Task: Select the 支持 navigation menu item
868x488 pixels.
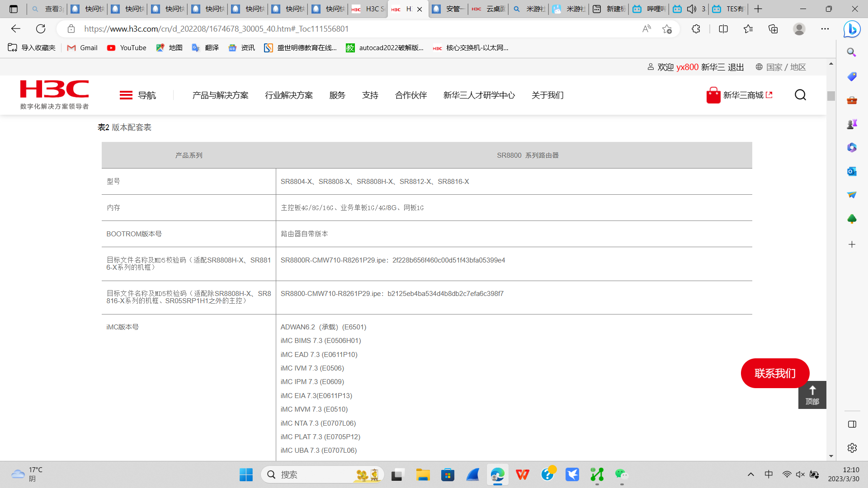Action: (370, 95)
